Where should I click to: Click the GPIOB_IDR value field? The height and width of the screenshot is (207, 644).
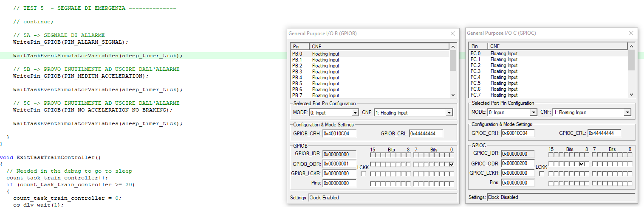[339, 154]
